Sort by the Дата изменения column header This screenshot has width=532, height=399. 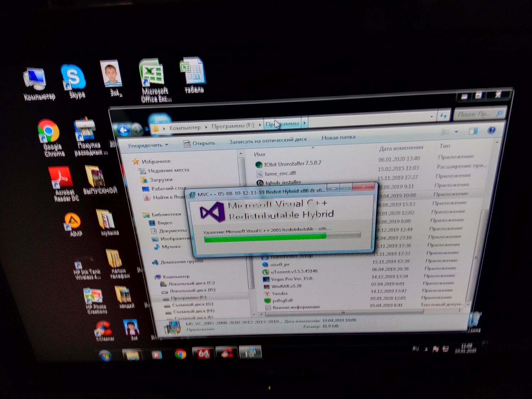401,148
